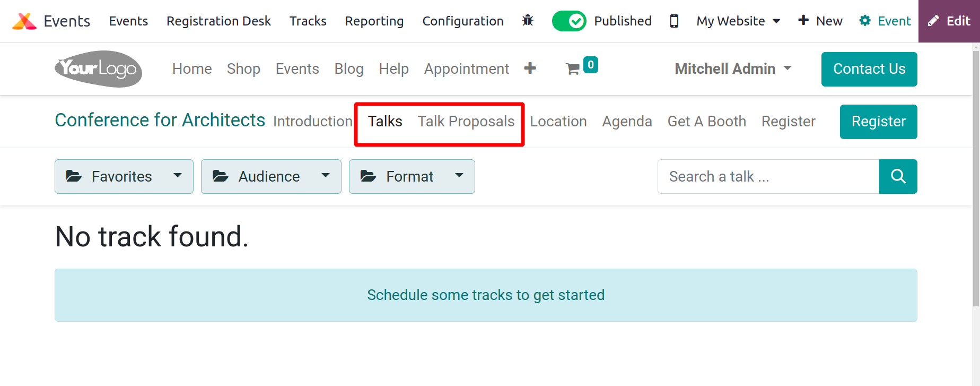Open the shopping cart icon
The width and height of the screenshot is (980, 386).
(573, 69)
